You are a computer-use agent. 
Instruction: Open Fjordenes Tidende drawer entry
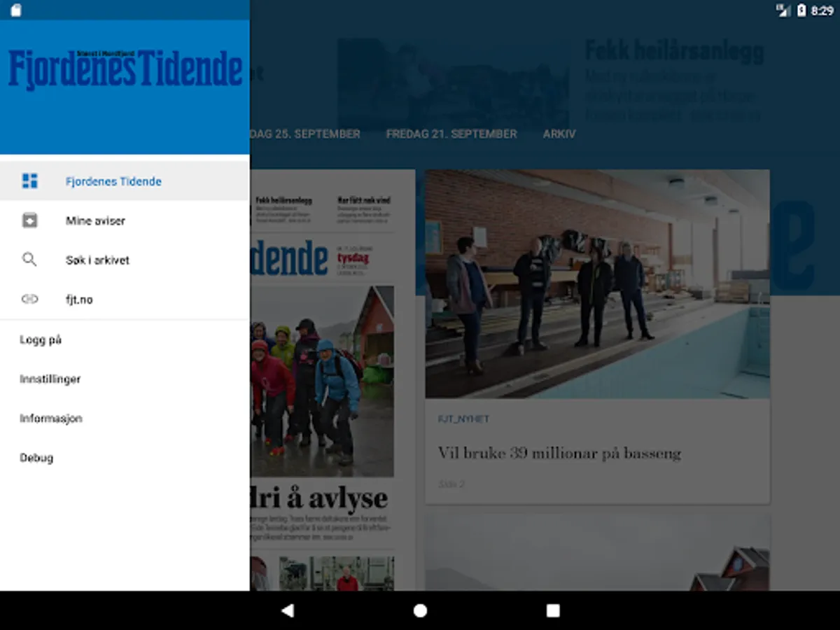(x=125, y=181)
